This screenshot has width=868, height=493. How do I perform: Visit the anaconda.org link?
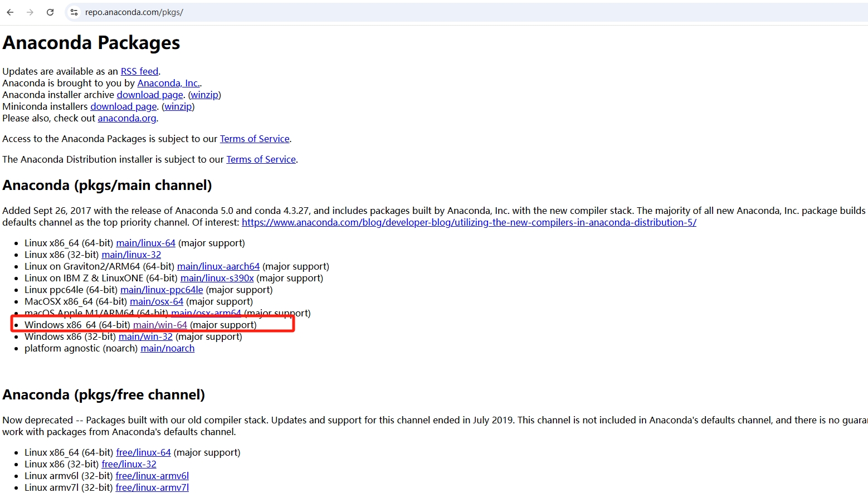127,118
